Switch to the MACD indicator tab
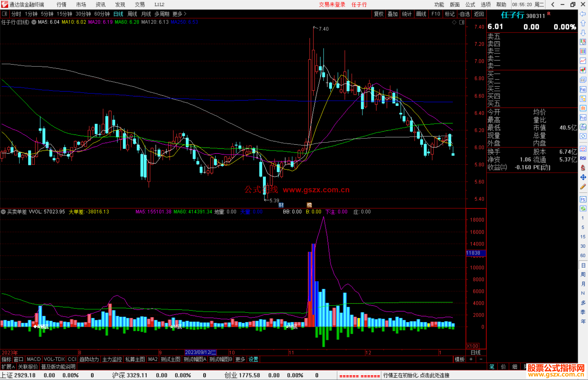588x380 pixels. 33,359
